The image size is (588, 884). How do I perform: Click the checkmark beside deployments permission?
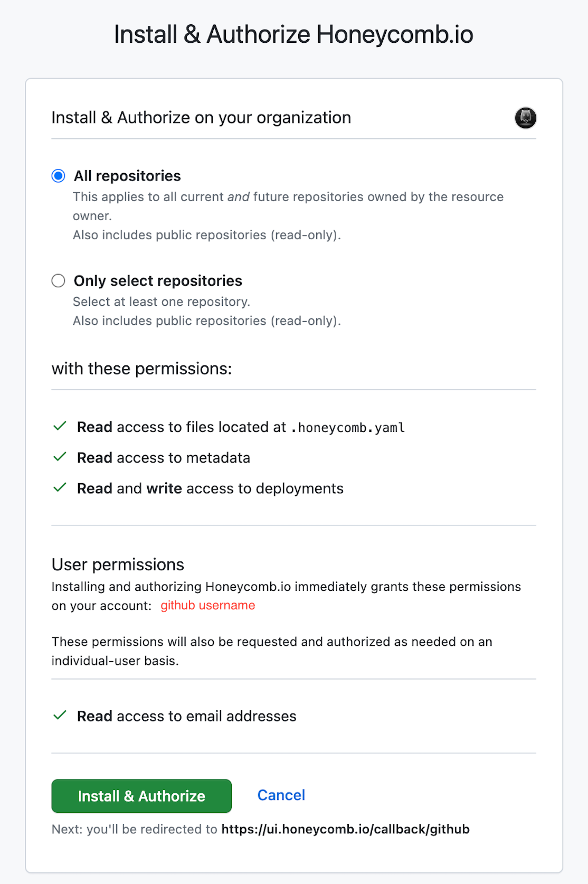point(59,488)
